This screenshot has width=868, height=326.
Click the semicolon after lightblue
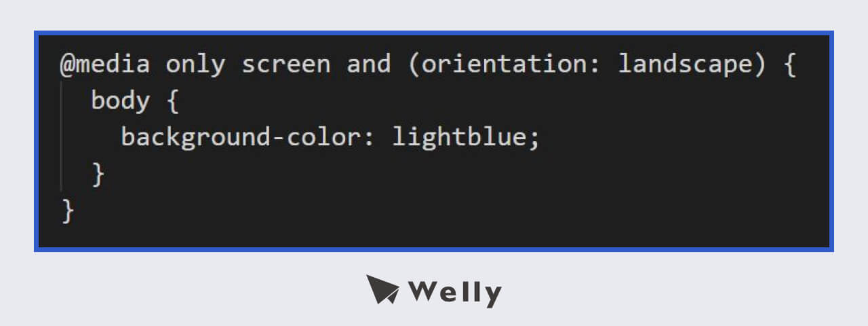click(534, 139)
